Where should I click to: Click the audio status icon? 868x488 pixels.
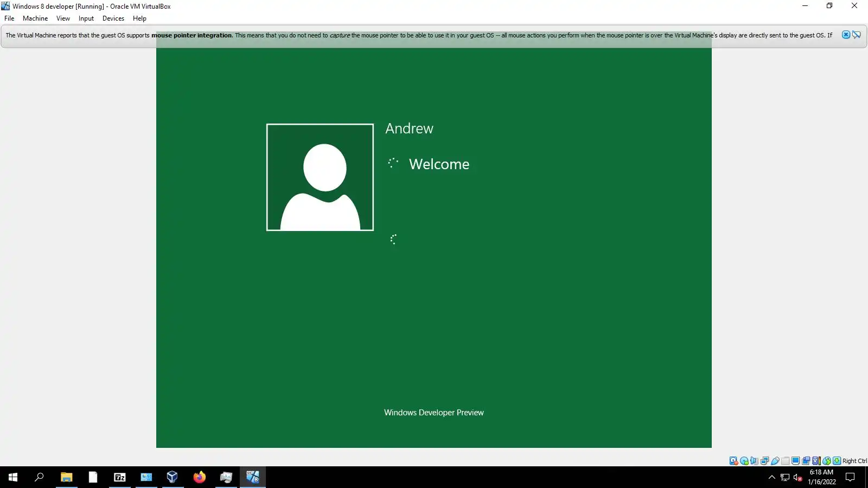tap(754, 461)
